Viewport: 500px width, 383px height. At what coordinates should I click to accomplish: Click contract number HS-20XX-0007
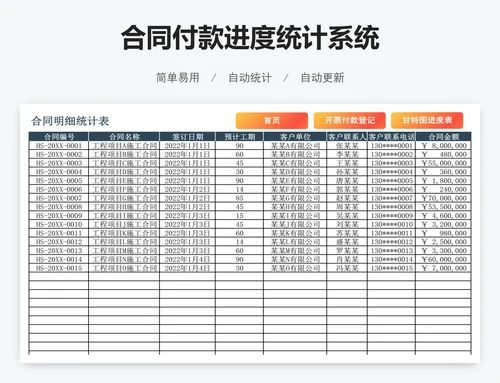point(59,198)
